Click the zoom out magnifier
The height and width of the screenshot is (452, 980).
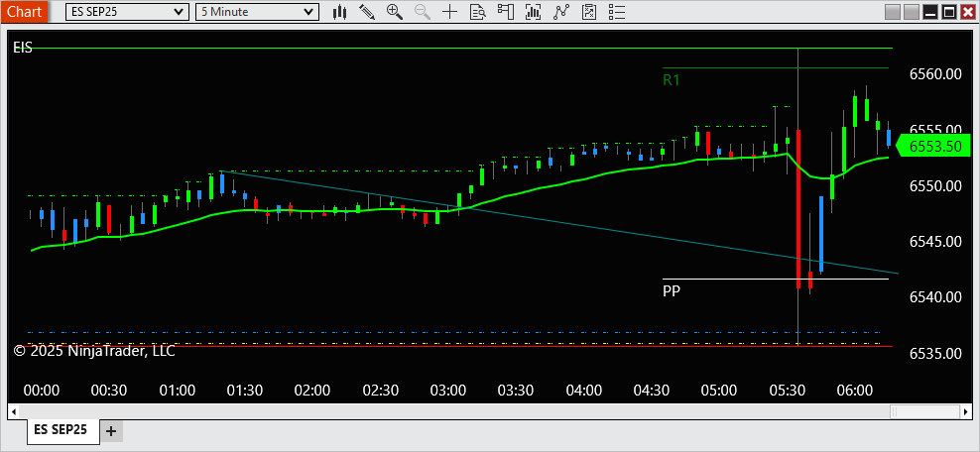422,11
